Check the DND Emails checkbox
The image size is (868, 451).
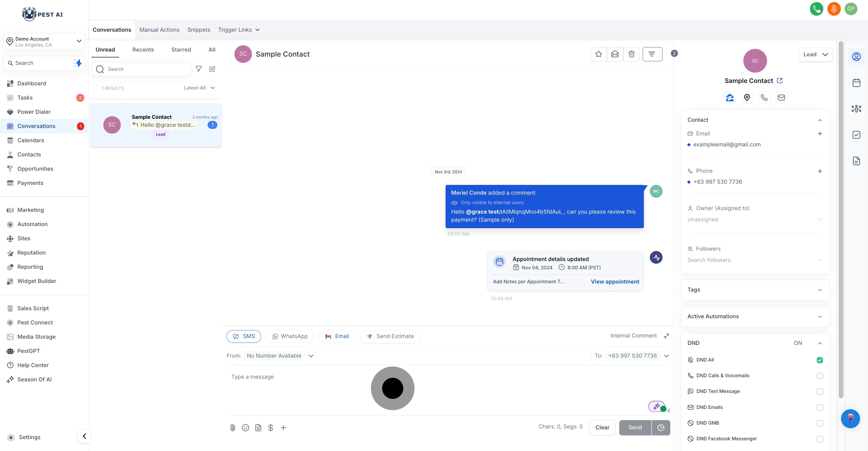click(819, 407)
